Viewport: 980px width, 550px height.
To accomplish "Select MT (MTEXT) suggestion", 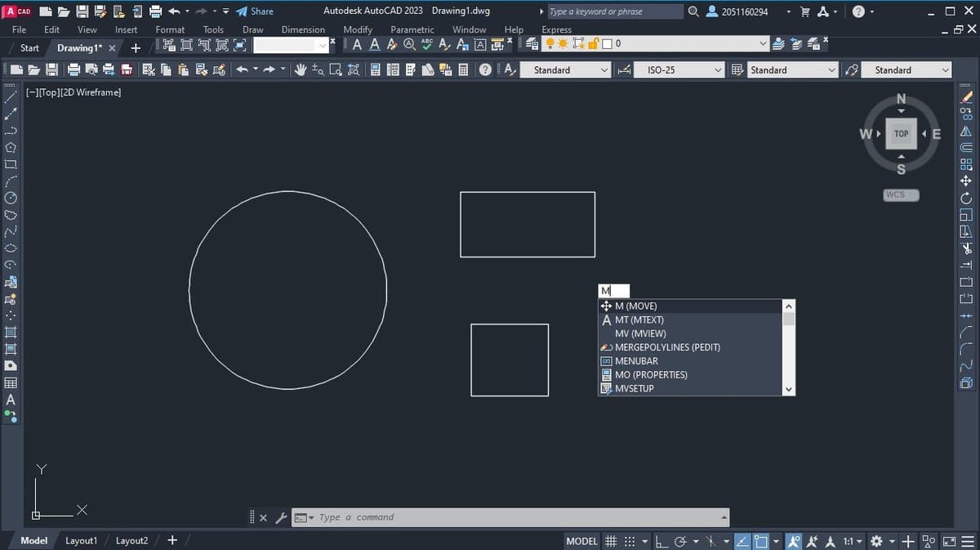I will click(690, 320).
